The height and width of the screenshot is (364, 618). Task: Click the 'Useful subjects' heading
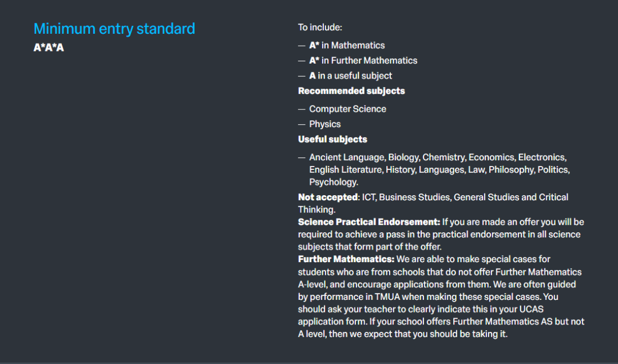pyautogui.click(x=332, y=139)
